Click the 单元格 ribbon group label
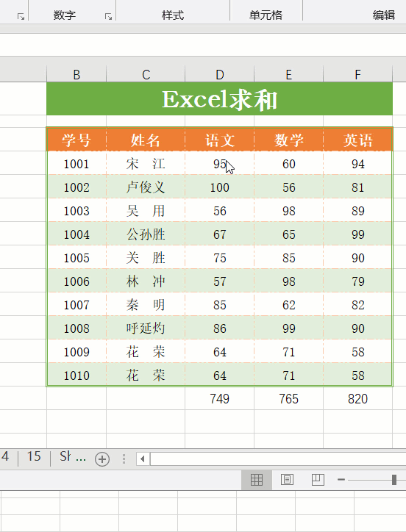The image size is (406, 532). tap(266, 15)
